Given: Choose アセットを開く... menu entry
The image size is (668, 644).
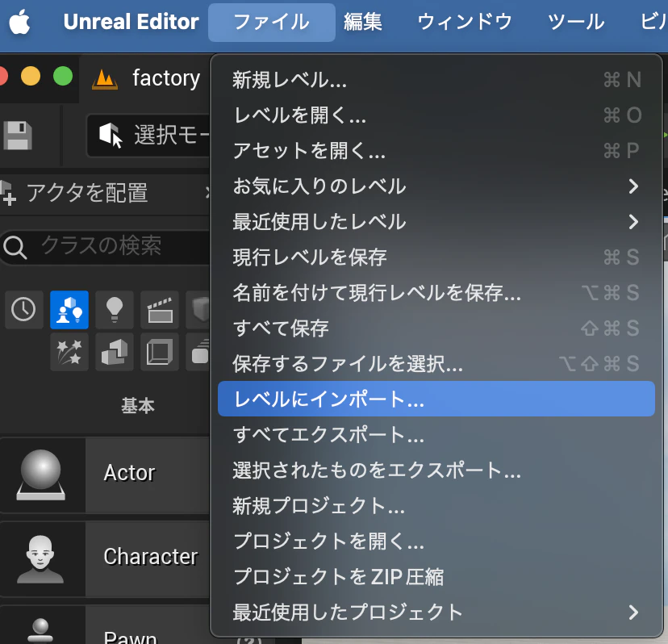Looking at the screenshot, I should [436, 150].
